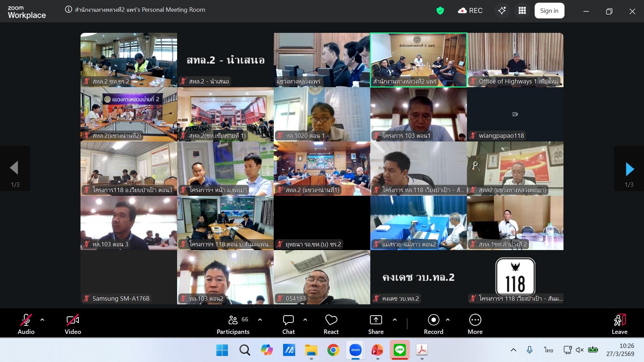Leave the meeting
Viewport: 644px width, 362px height.
coord(619,324)
